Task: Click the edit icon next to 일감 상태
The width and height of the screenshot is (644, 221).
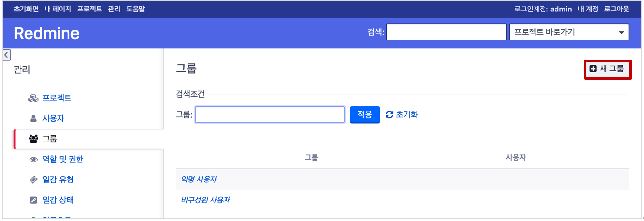Action: click(33, 200)
